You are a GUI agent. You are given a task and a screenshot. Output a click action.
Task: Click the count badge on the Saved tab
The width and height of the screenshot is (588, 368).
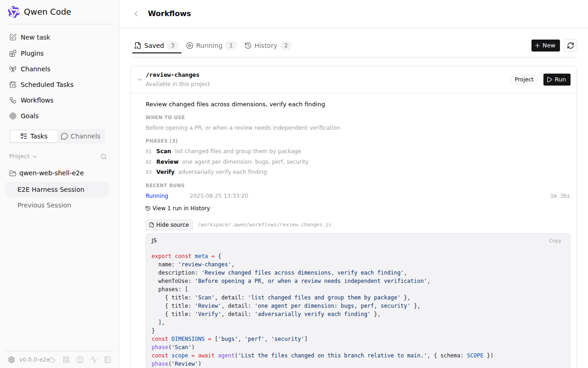click(x=173, y=46)
